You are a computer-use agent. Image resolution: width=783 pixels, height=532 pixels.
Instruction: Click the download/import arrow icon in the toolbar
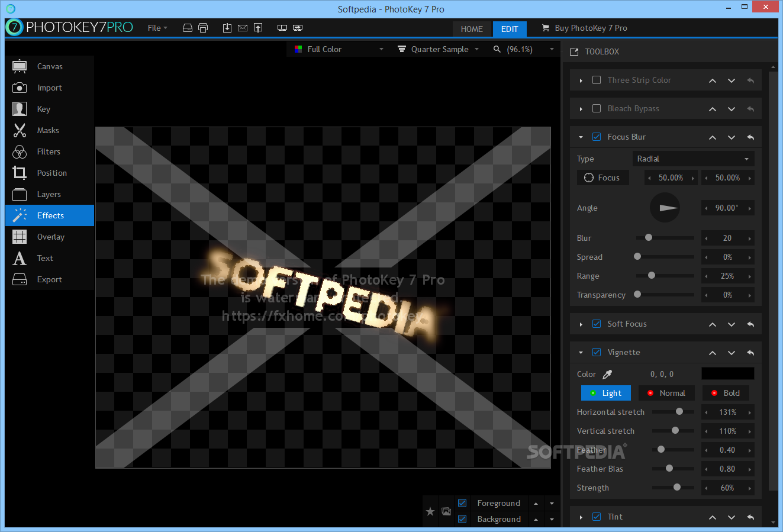(x=227, y=28)
